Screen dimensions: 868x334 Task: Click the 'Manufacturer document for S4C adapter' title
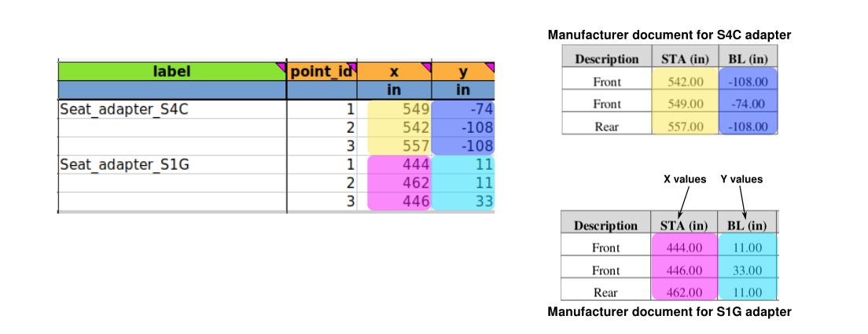(669, 35)
